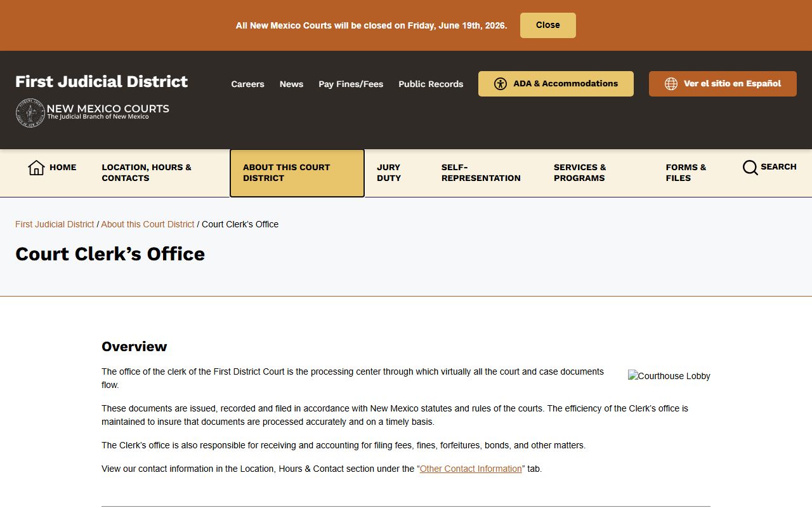Open the Careers link
Image resolution: width=812 pixels, height=508 pixels.
pos(247,84)
